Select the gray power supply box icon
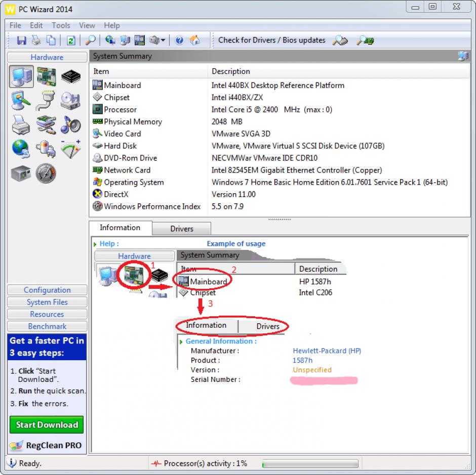 (x=21, y=174)
